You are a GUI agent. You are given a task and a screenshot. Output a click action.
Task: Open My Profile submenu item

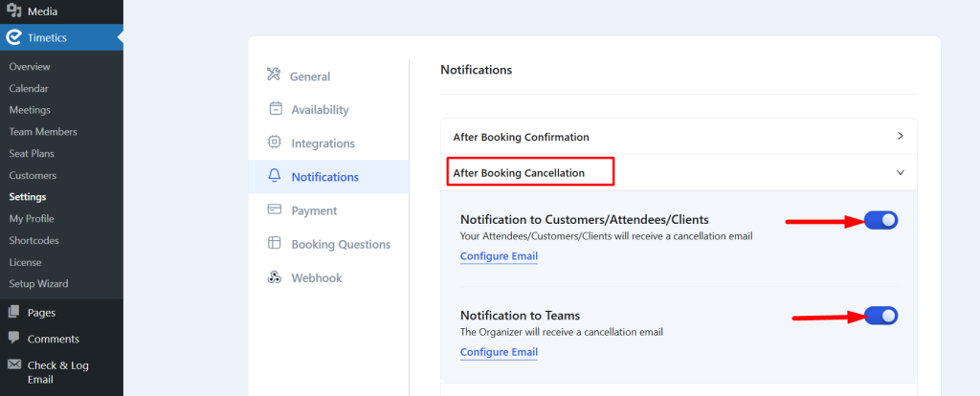click(32, 219)
